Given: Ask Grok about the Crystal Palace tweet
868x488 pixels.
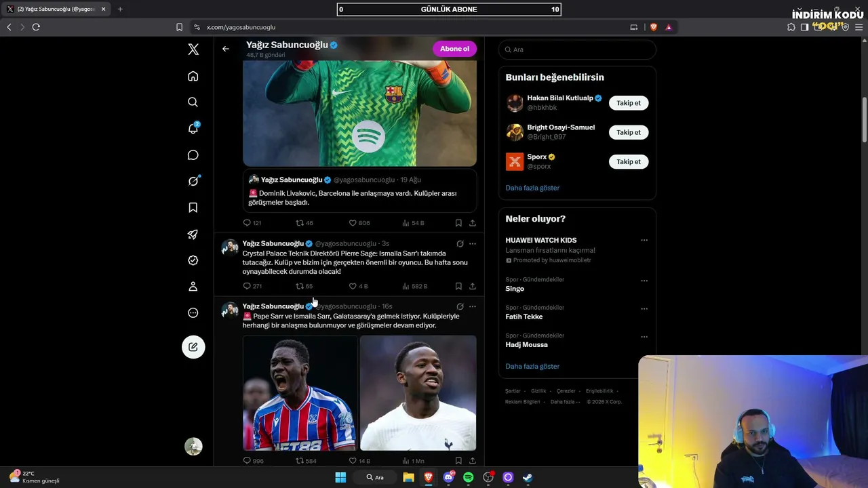Looking at the screenshot, I should [460, 243].
